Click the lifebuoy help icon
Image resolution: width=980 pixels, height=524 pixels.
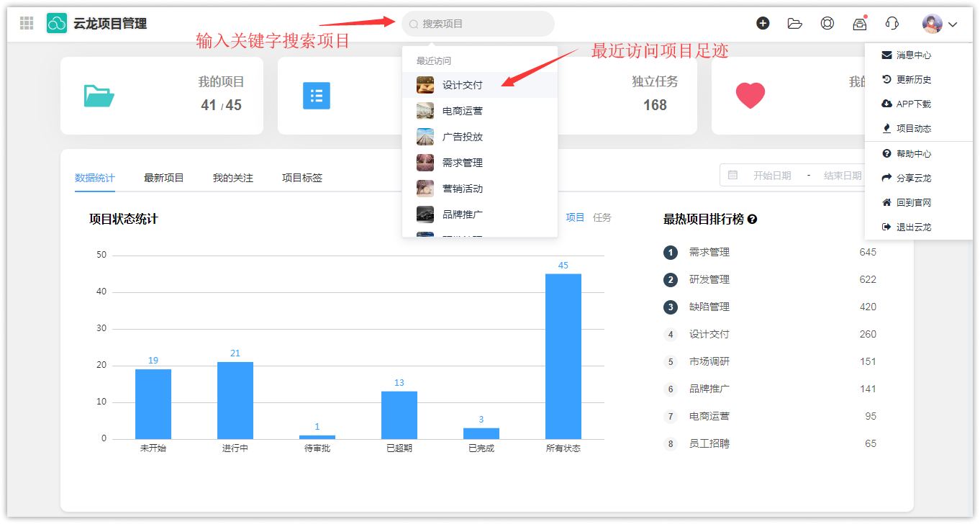point(827,24)
